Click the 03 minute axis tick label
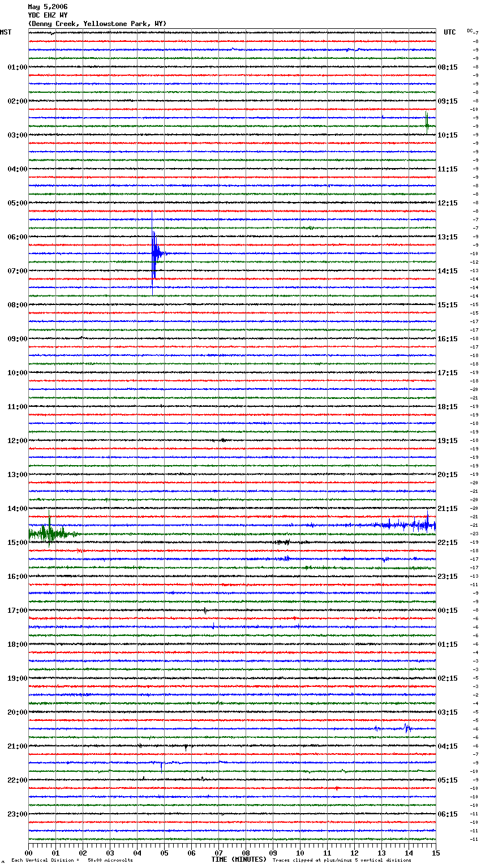This screenshot has height=868, width=481. click(110, 853)
